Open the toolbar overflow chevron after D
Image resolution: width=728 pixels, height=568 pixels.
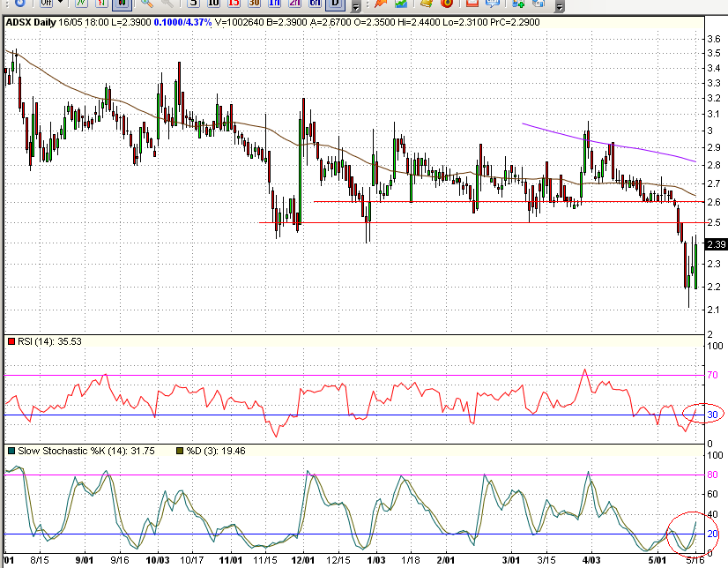[355, 5]
